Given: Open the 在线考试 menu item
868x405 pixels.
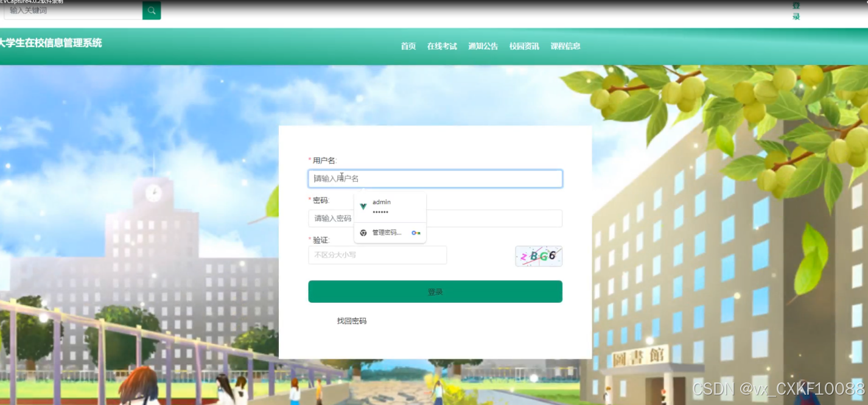Looking at the screenshot, I should (x=442, y=46).
